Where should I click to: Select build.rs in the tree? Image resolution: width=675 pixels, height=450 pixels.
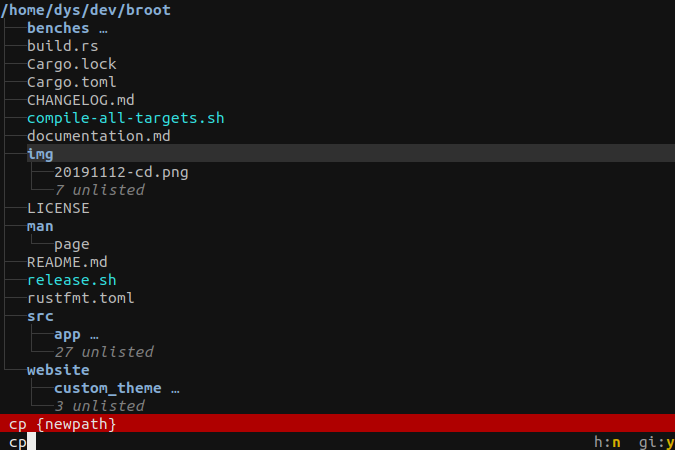click(x=63, y=46)
